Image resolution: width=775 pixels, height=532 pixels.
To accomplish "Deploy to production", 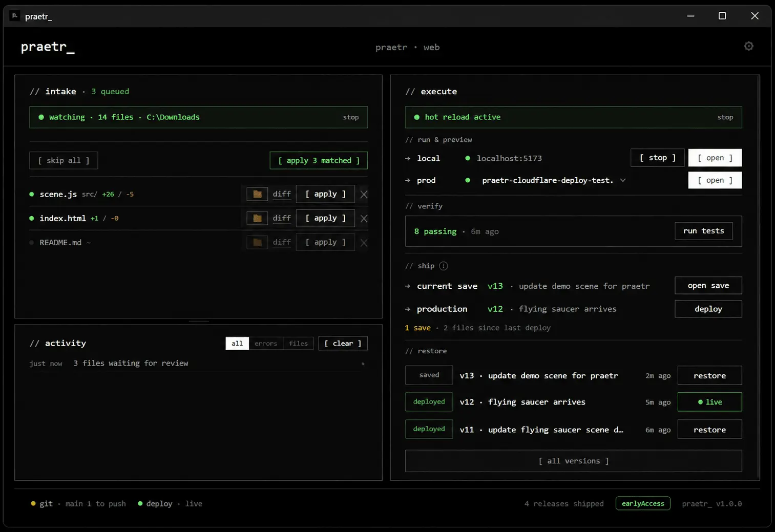I will [x=708, y=309].
